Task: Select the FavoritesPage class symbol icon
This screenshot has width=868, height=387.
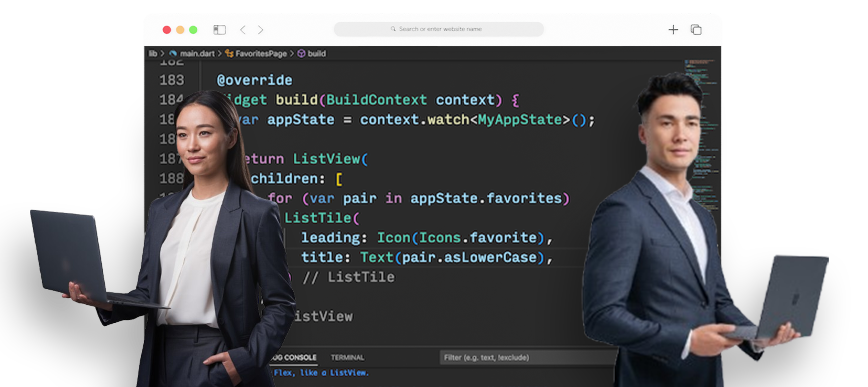Action: (x=230, y=54)
